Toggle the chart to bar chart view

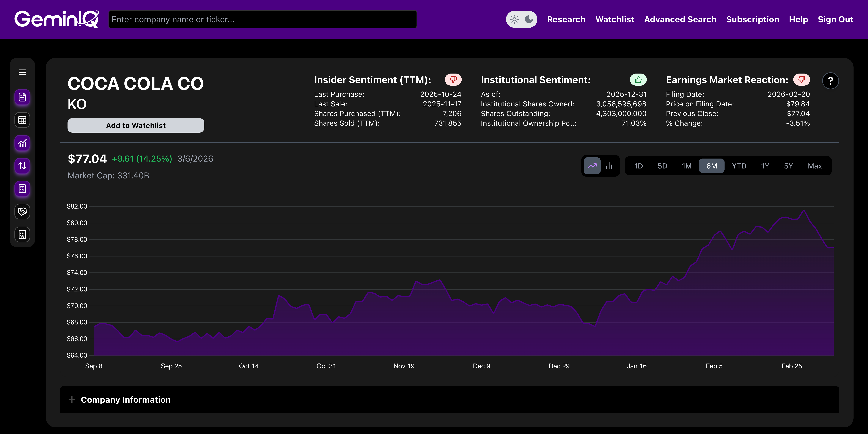pos(609,166)
